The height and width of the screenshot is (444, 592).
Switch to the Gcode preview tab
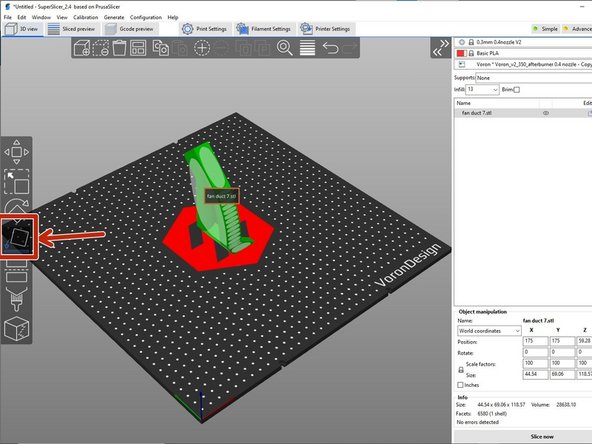(x=130, y=29)
